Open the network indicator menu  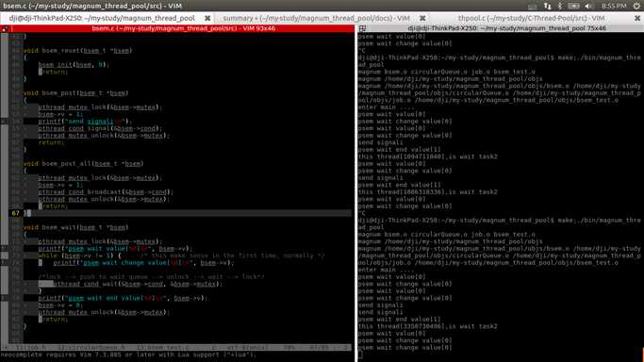548,6
